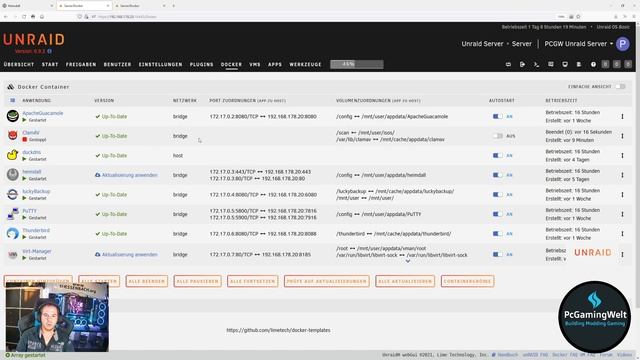
Task: Click the version info icon under UNRAID logo
Action: pos(49,51)
